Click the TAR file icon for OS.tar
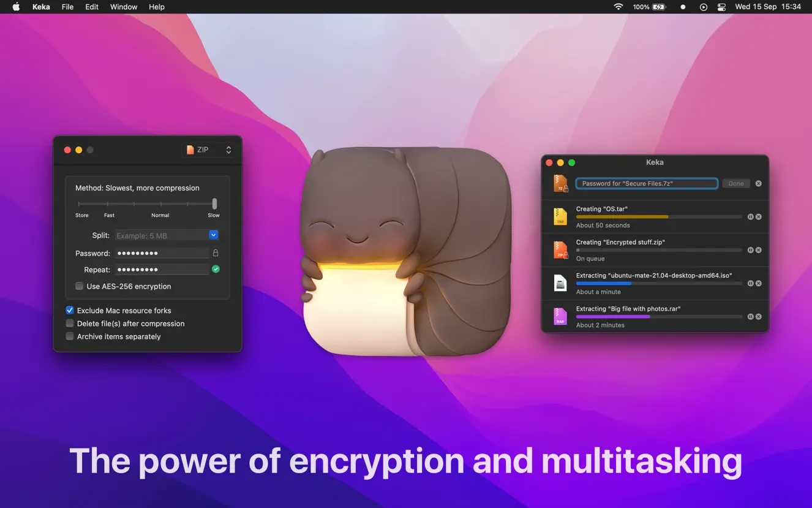The height and width of the screenshot is (508, 812). [560, 216]
